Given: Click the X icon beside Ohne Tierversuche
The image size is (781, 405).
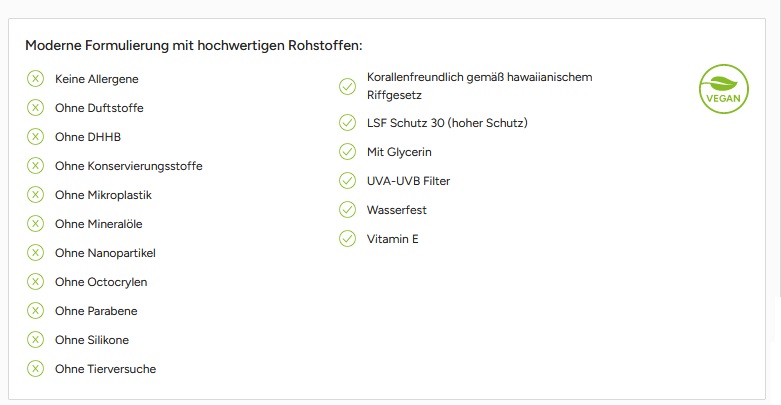Looking at the screenshot, I should 36,368.
